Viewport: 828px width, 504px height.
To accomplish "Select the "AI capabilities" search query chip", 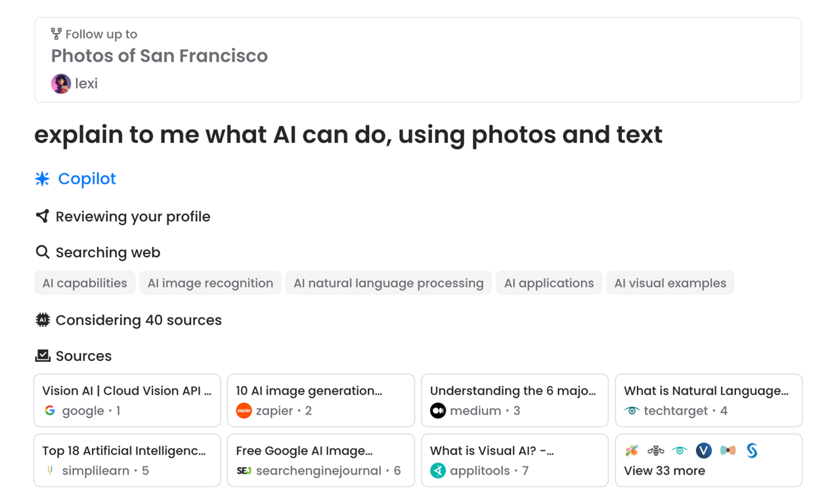I will pyautogui.click(x=85, y=282).
